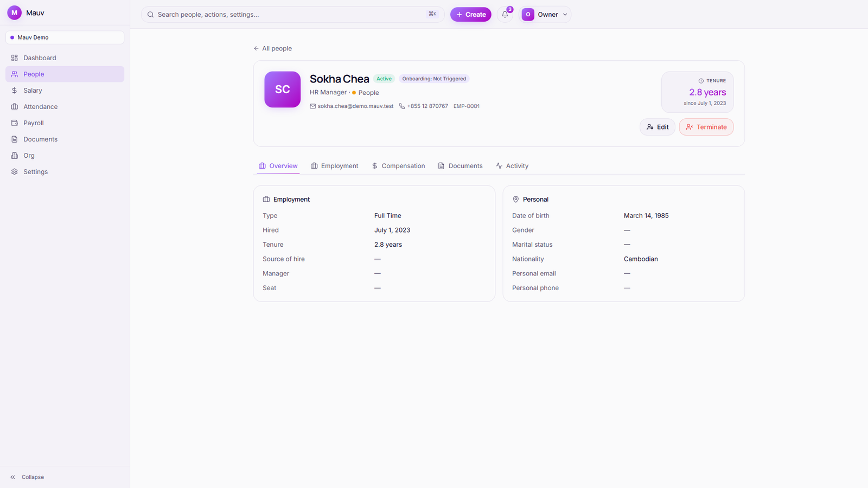868x488 pixels.
Task: Open the Dashboard sidebar item
Action: coord(65,58)
